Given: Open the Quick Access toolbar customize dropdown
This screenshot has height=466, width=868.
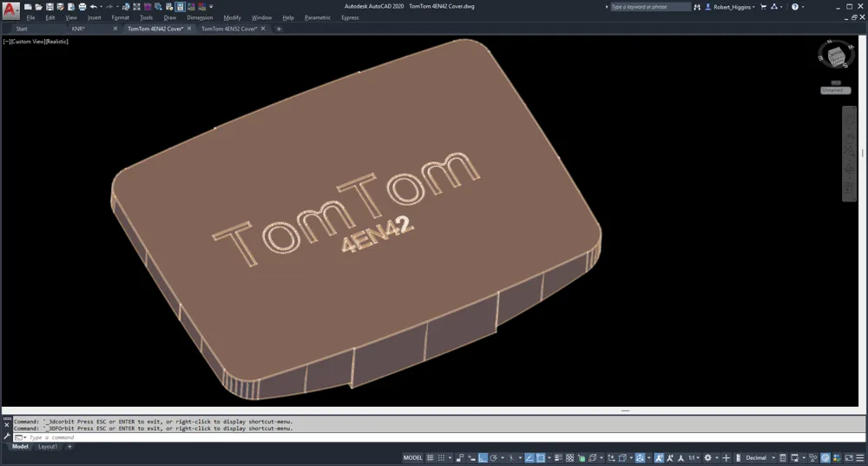Looking at the screenshot, I should [212, 7].
